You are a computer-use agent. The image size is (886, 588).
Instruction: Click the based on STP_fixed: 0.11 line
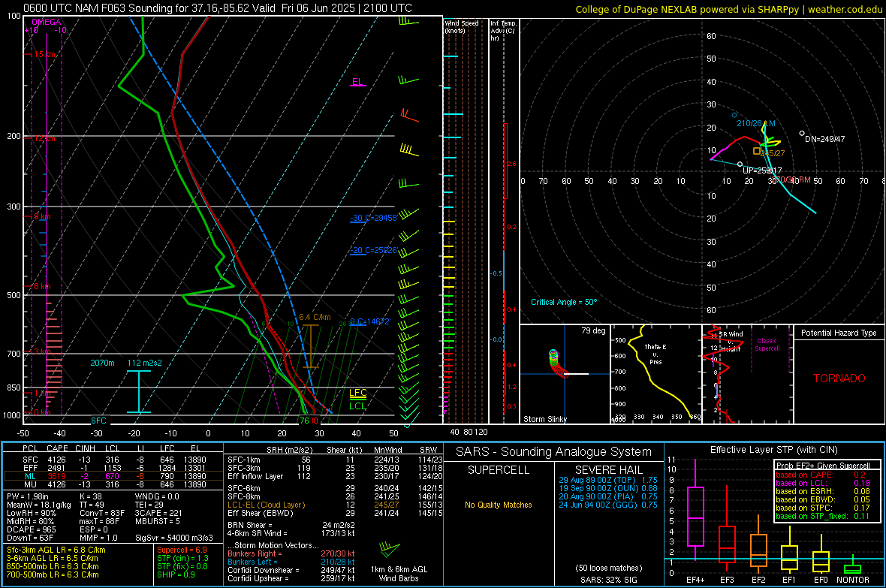(x=822, y=516)
